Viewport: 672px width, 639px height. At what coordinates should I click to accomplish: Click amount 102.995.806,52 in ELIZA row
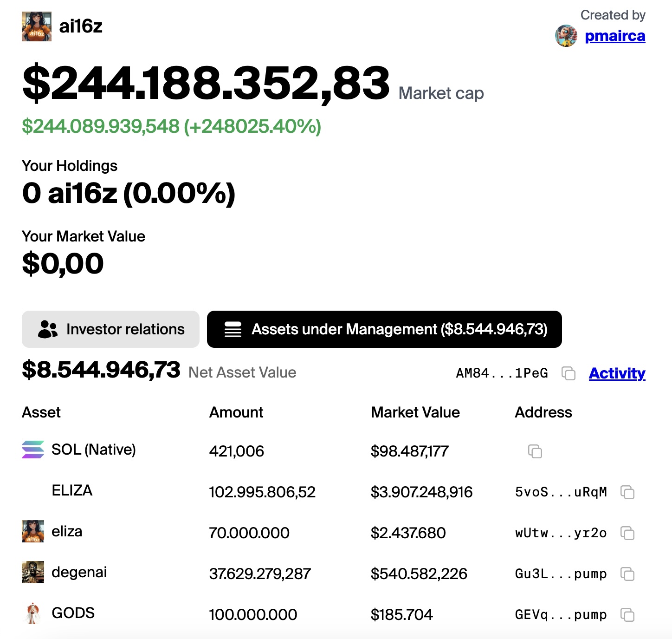[x=262, y=492]
